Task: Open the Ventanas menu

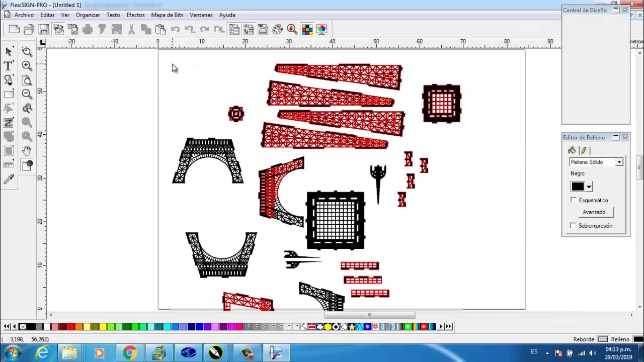Action: point(201,15)
